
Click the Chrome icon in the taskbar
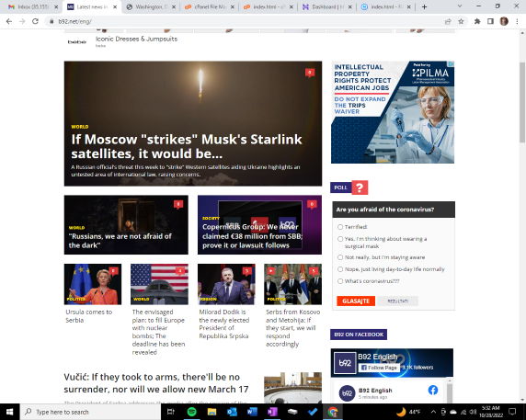(333, 412)
